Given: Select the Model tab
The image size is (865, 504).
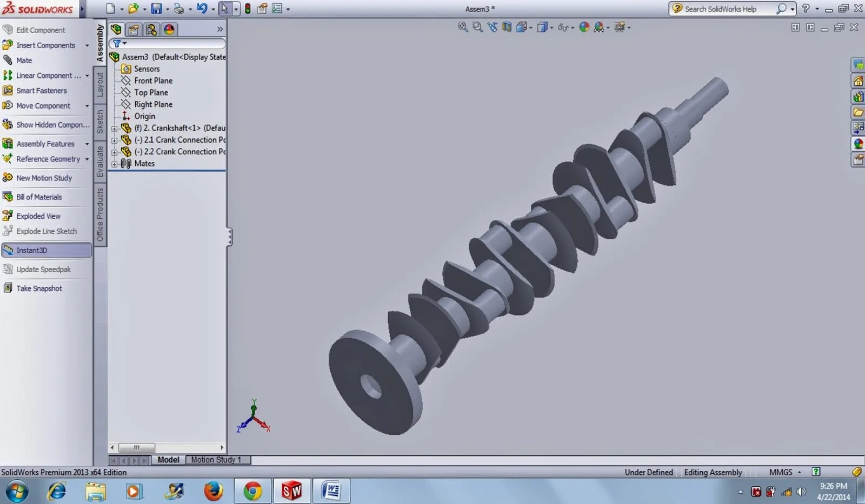Looking at the screenshot, I should [168, 460].
